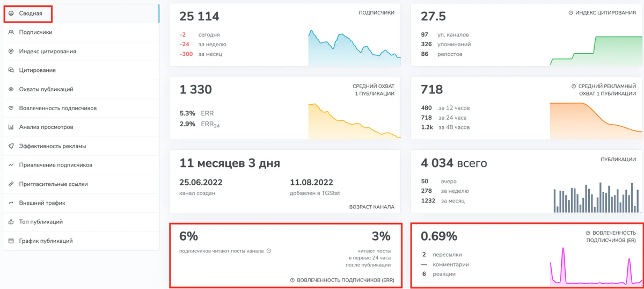Click the Подписчики card title
Screen dimensions: 644x289
pos(376,13)
